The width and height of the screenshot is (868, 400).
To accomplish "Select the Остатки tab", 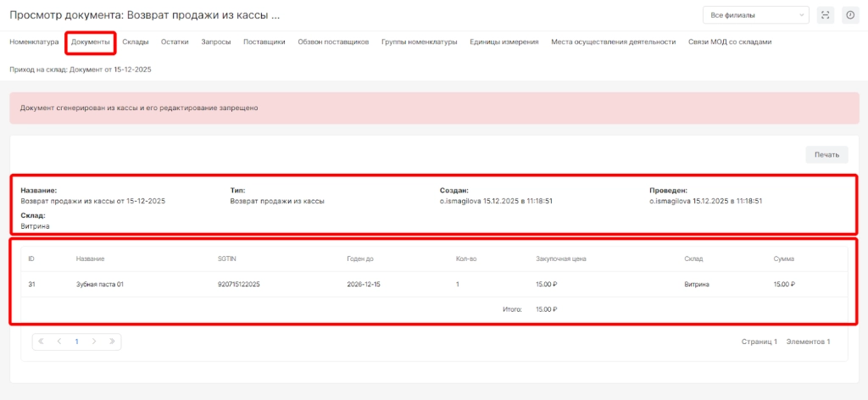I will coord(175,42).
